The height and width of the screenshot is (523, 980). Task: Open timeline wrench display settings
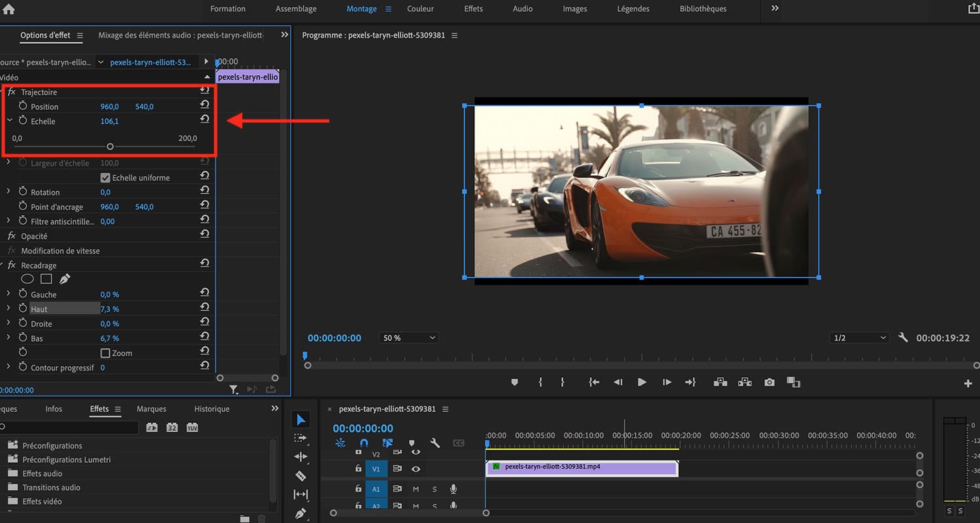click(435, 443)
